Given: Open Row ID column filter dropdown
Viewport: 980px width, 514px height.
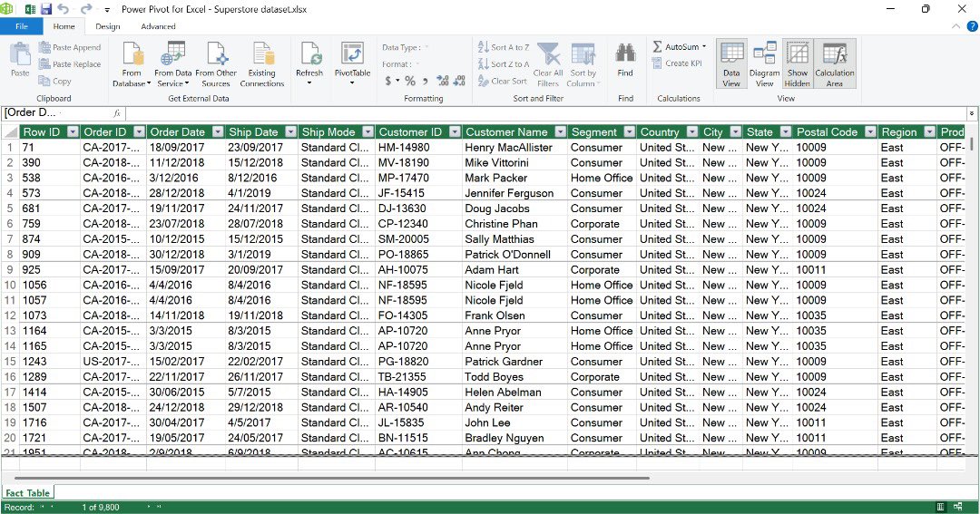Looking at the screenshot, I should (73, 131).
